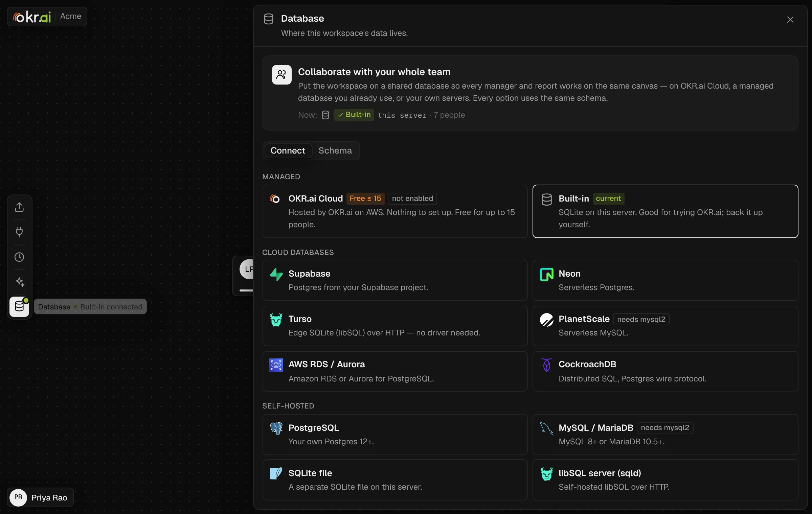Click 'Distributed SQL, Postgres wire protocol.' text
This screenshot has width=812, height=514.
(x=632, y=379)
